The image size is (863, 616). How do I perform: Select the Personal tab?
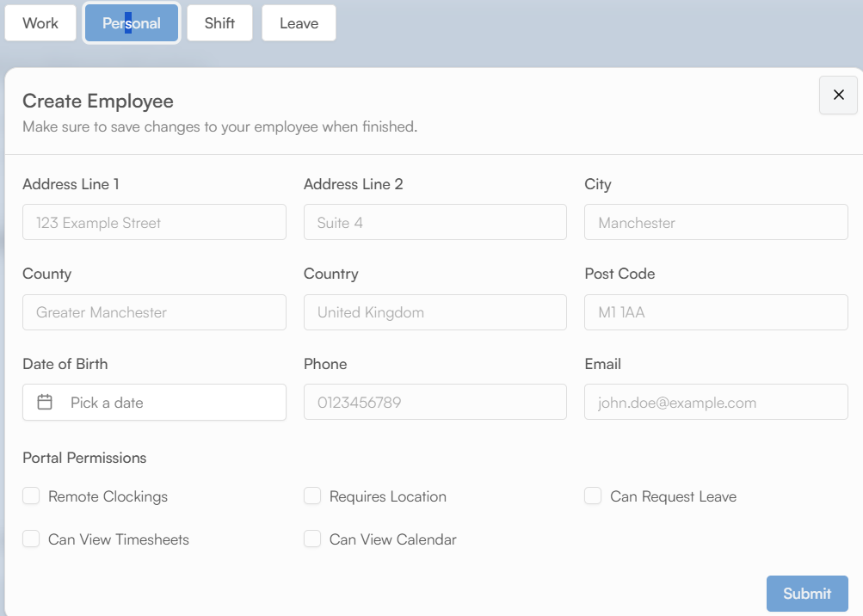click(132, 23)
